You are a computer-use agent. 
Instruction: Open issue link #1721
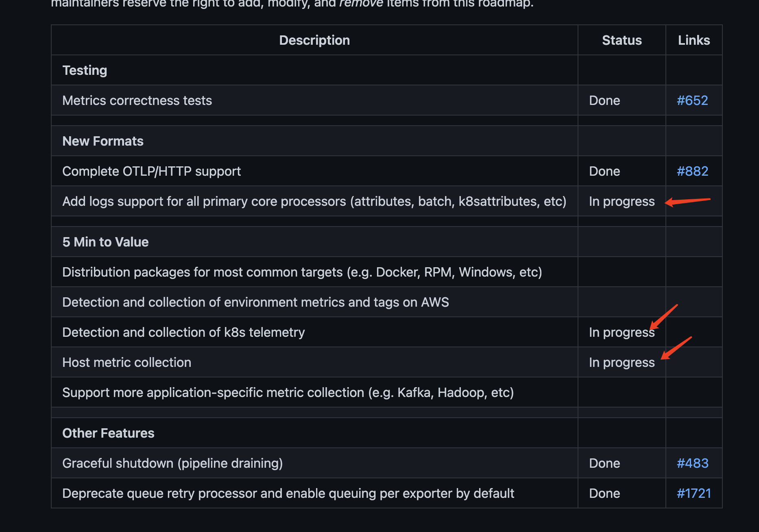694,493
